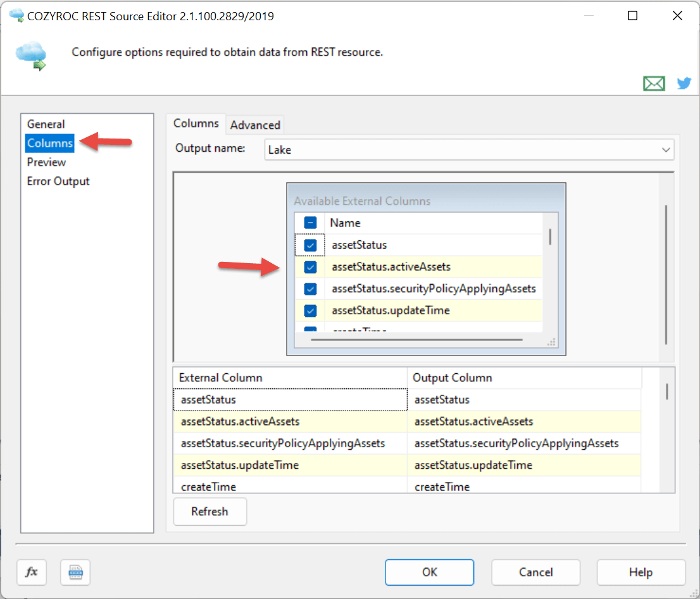Select the createTime External Column cell
The width and height of the screenshot is (700, 599).
tap(290, 485)
